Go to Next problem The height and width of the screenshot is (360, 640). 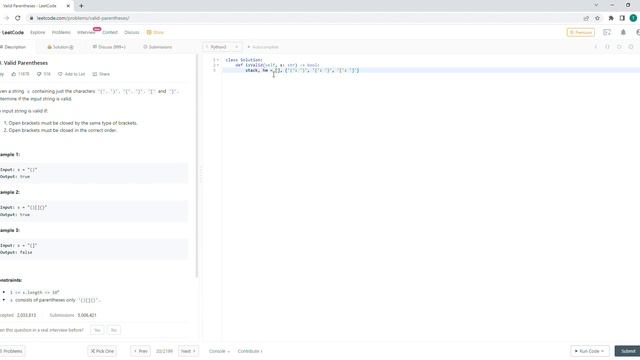click(188, 351)
